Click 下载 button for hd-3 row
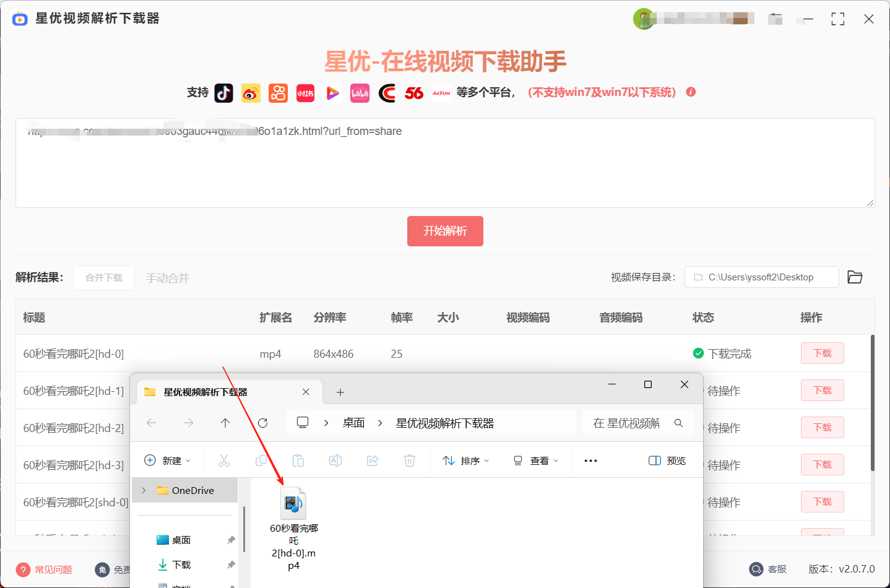This screenshot has width=890, height=588. click(823, 464)
